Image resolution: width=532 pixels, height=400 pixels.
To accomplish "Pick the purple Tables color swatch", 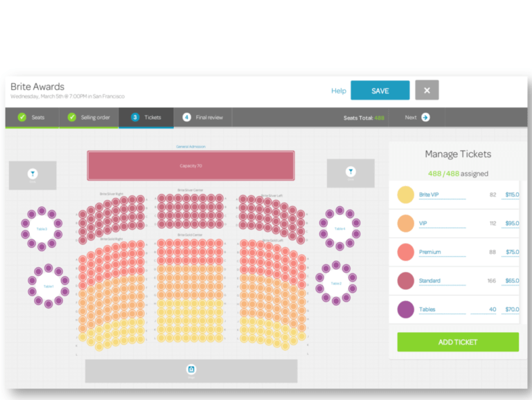I will coord(405,309).
